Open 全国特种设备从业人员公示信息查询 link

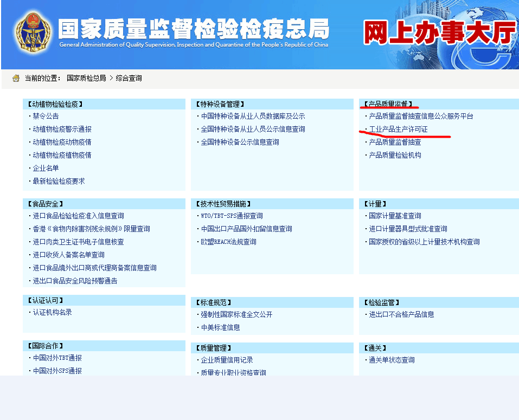coord(253,129)
